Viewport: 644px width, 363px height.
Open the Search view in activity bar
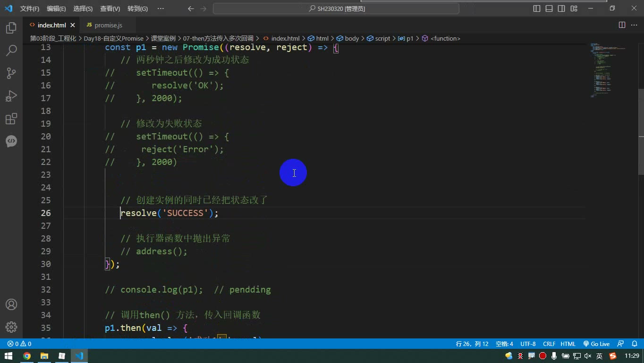[11, 51]
